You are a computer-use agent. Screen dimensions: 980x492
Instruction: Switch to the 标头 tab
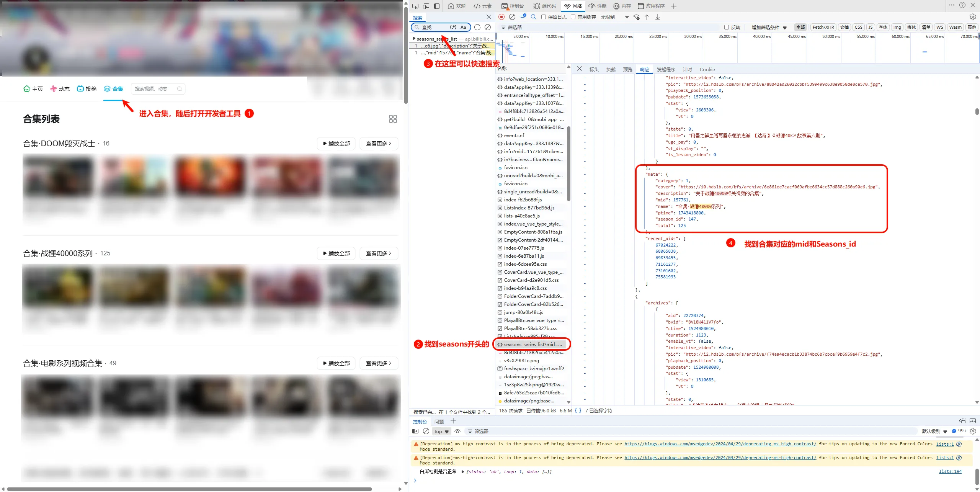pyautogui.click(x=594, y=69)
